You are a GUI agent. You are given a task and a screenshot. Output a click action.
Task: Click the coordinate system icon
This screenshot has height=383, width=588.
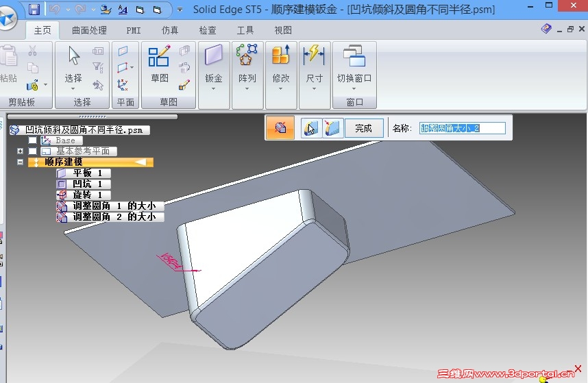click(123, 85)
